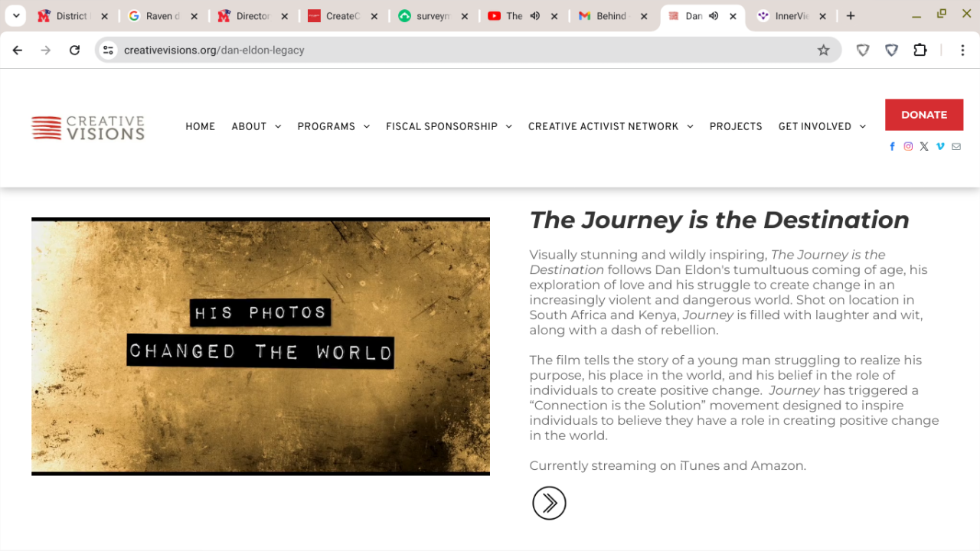This screenshot has width=980, height=551.
Task: Click the Creative Visions logo
Action: click(x=88, y=128)
